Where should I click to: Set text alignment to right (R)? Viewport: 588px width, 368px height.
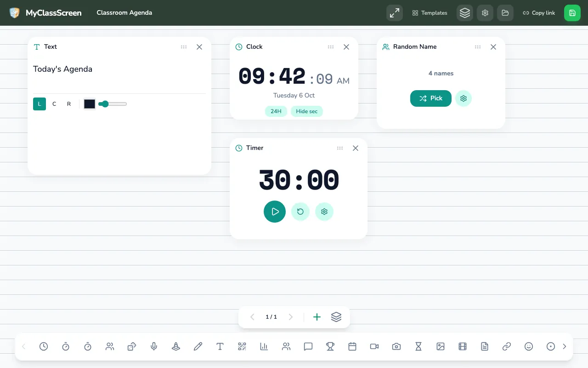[69, 104]
